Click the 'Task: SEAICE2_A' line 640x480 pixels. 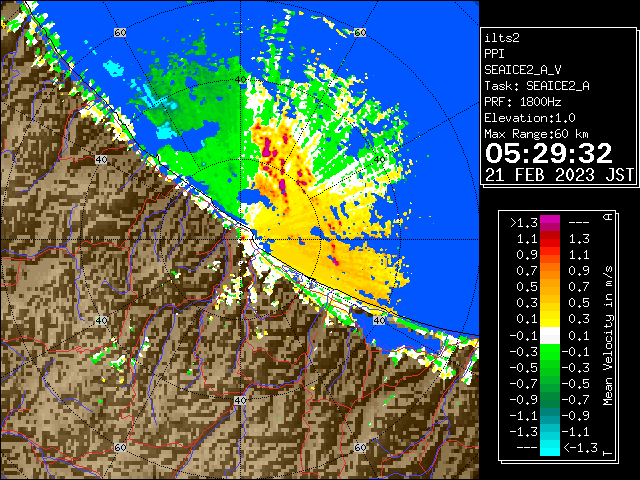click(x=537, y=86)
